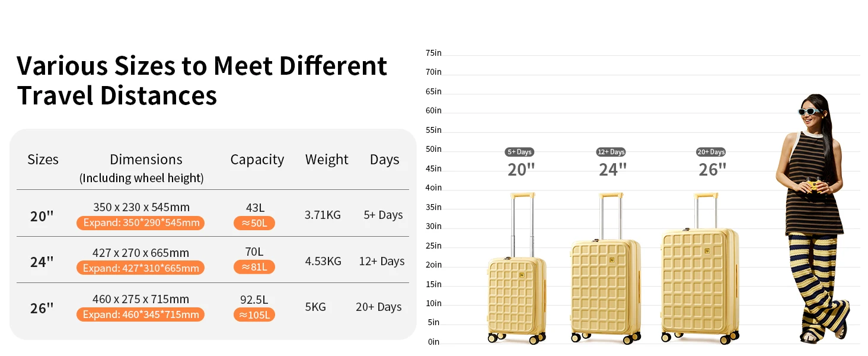Click the 'Weight' column header
The height and width of the screenshot is (356, 868).
327,160
